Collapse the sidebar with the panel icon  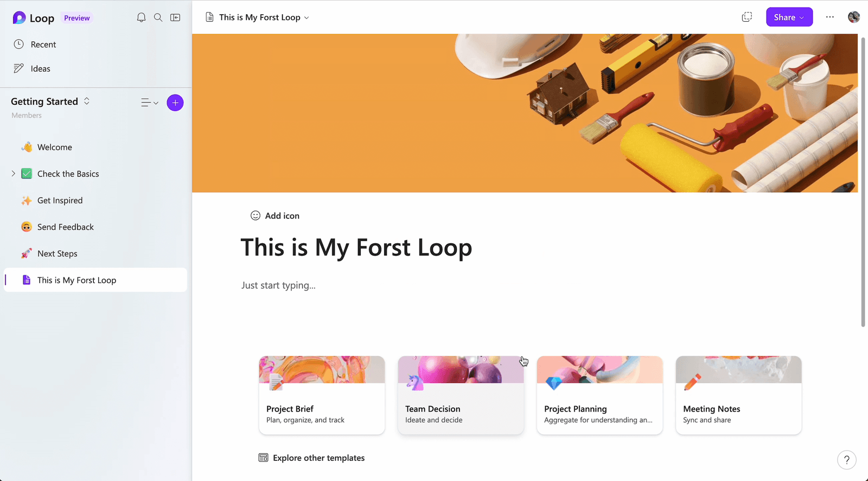[175, 17]
